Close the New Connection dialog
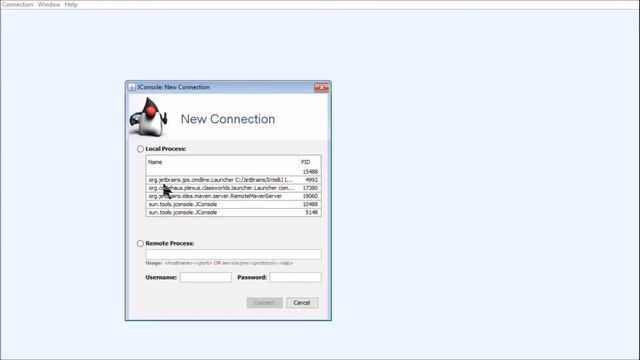This screenshot has height=360, width=640. pyautogui.click(x=321, y=87)
